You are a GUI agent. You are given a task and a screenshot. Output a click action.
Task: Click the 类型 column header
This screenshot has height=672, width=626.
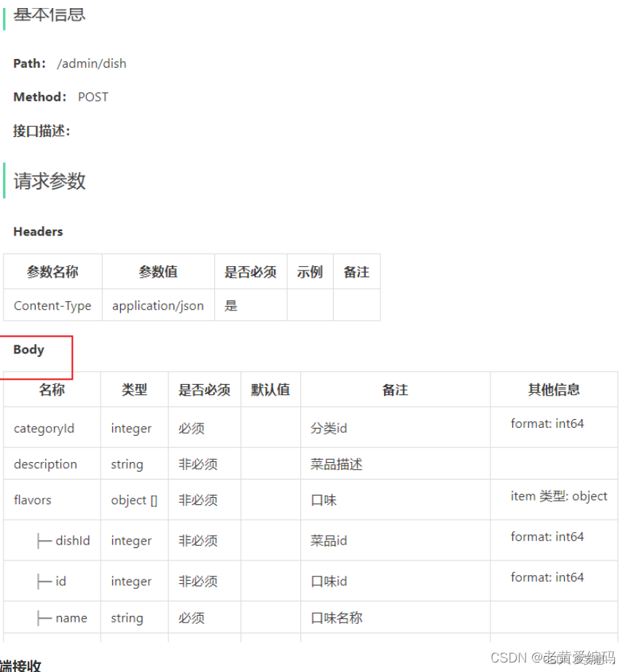pos(134,390)
